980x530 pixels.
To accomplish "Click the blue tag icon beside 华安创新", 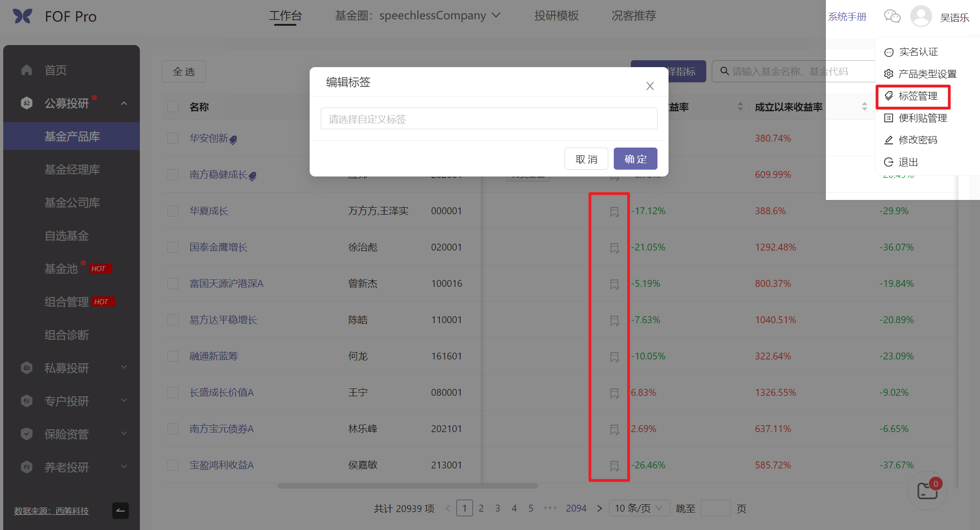I will click(233, 140).
